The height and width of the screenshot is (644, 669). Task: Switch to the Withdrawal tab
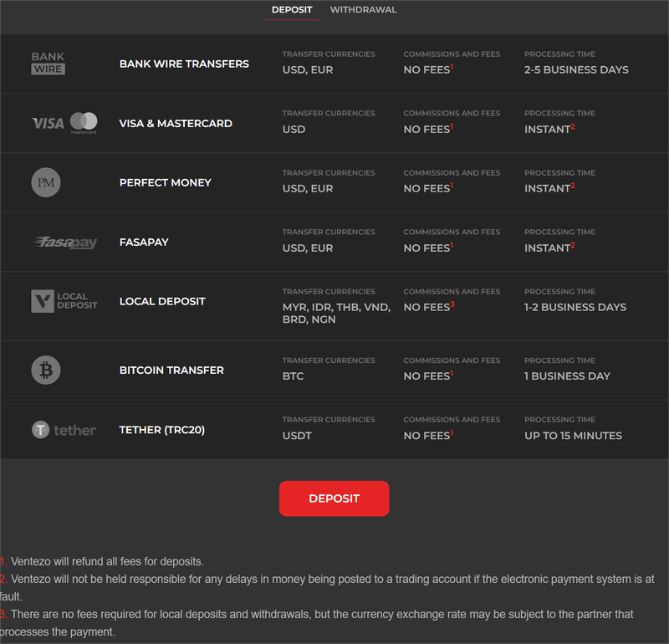point(363,10)
